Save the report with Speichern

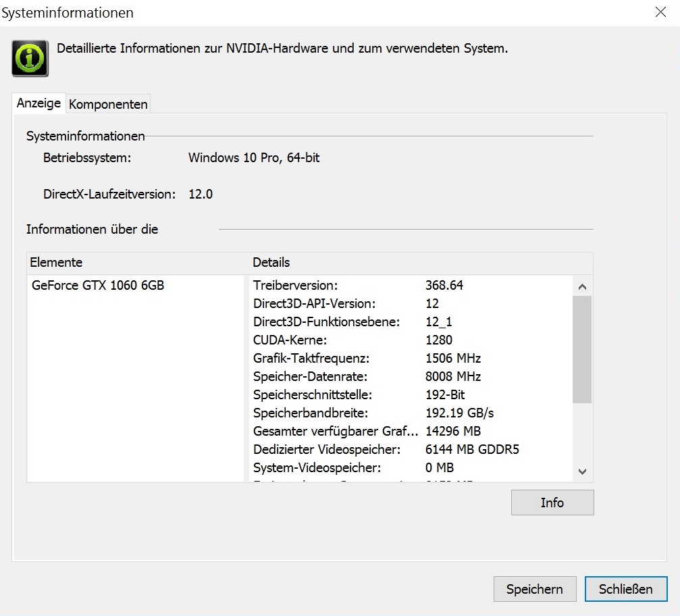535,589
